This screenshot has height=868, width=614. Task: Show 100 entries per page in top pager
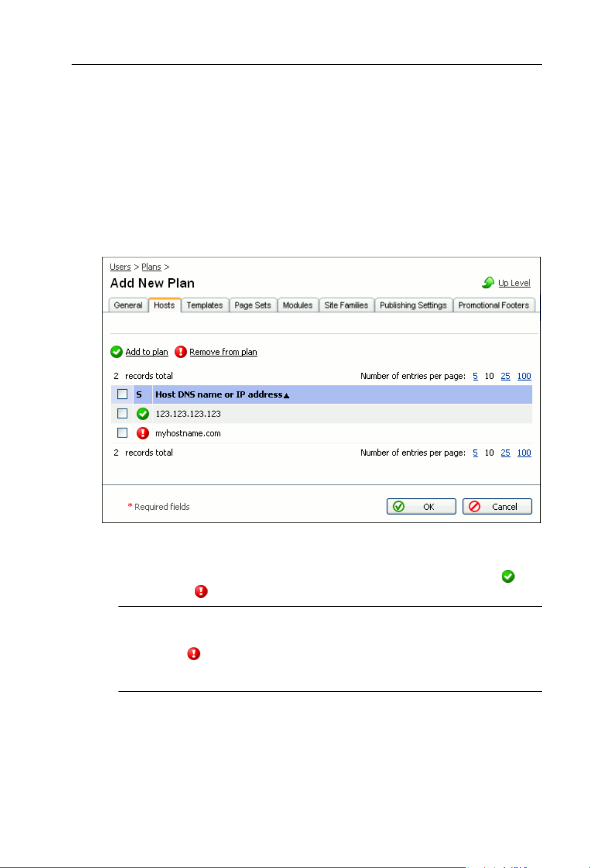pyautogui.click(x=524, y=376)
